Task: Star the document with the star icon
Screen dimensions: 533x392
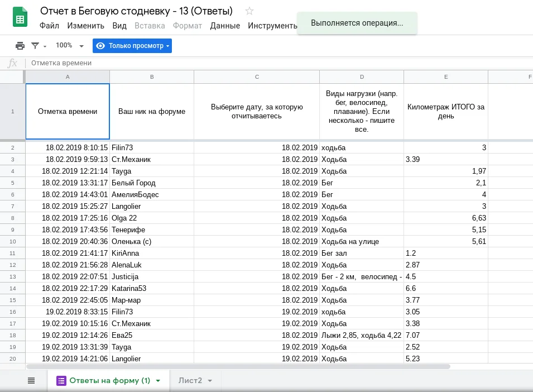Action: point(249,11)
